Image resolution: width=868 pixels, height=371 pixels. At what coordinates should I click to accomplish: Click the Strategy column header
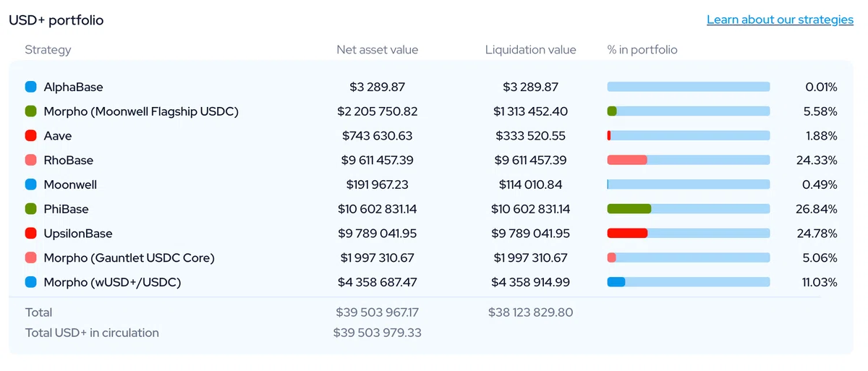(x=48, y=50)
